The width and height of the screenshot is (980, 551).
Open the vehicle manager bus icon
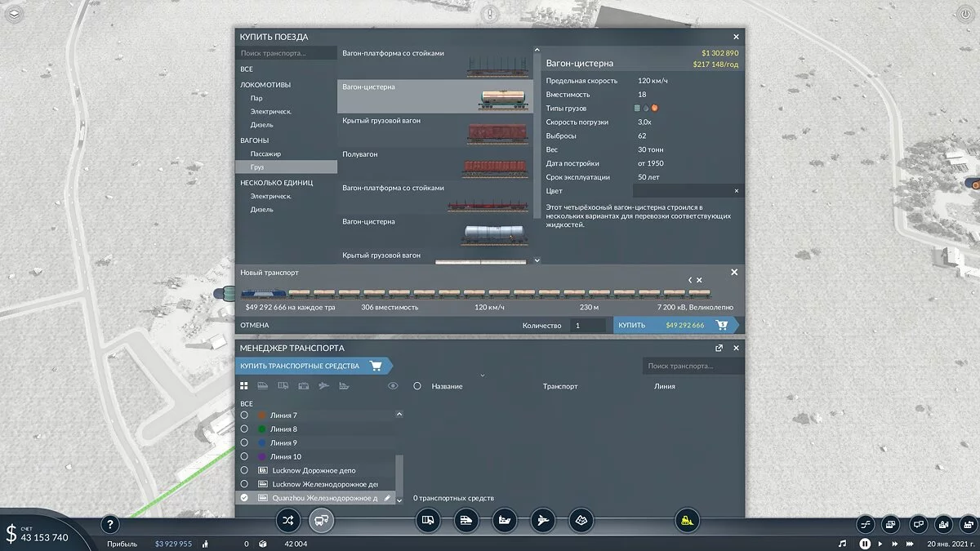[x=321, y=520]
